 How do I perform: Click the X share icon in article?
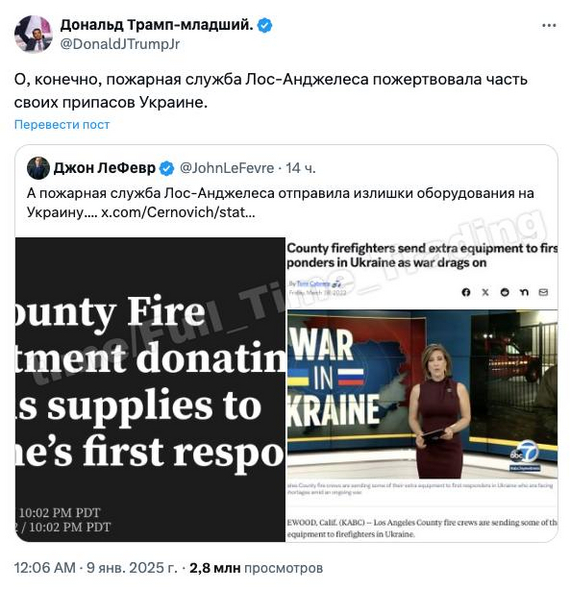tap(485, 292)
